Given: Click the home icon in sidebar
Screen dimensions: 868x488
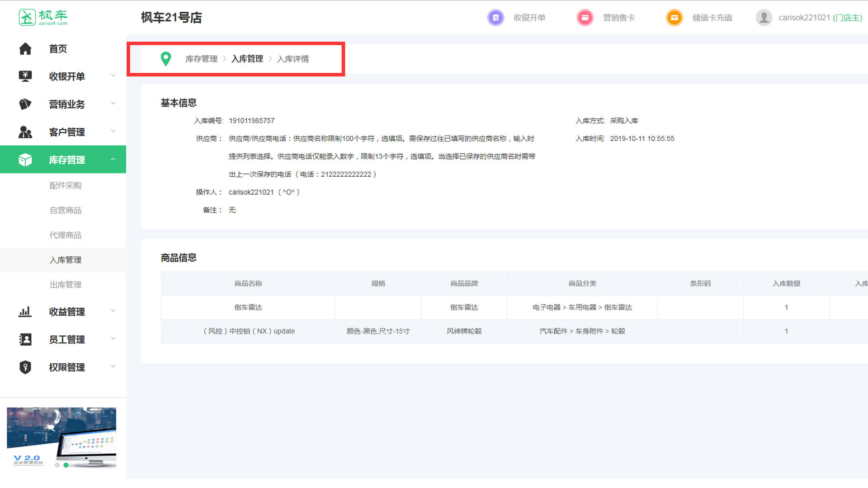Looking at the screenshot, I should (x=25, y=49).
